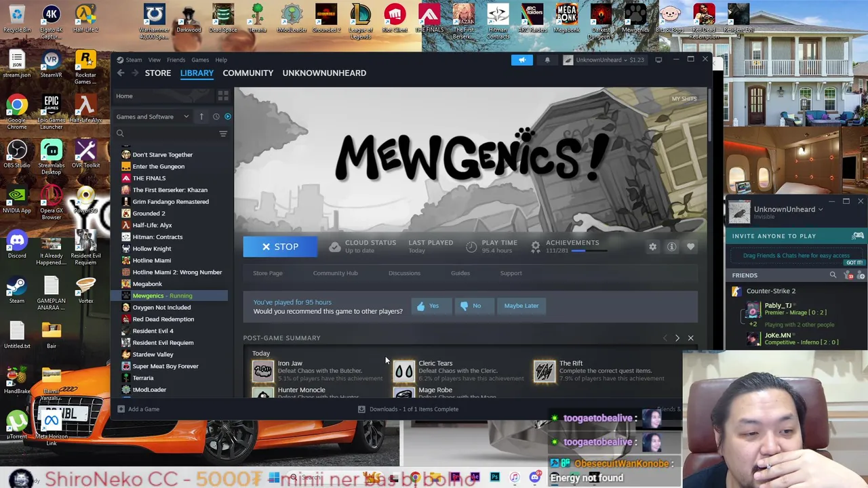Open JoKe.MN friend entry
868x488 pixels.
pos(795,339)
